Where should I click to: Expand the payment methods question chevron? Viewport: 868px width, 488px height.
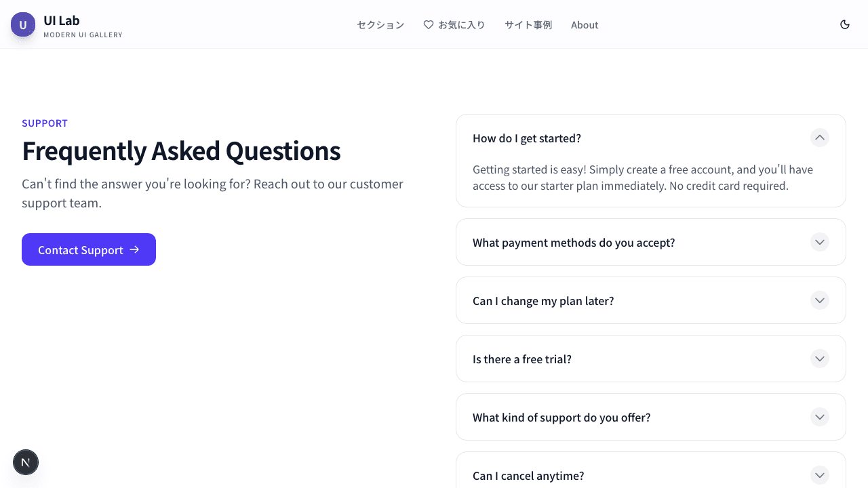pyautogui.click(x=820, y=242)
